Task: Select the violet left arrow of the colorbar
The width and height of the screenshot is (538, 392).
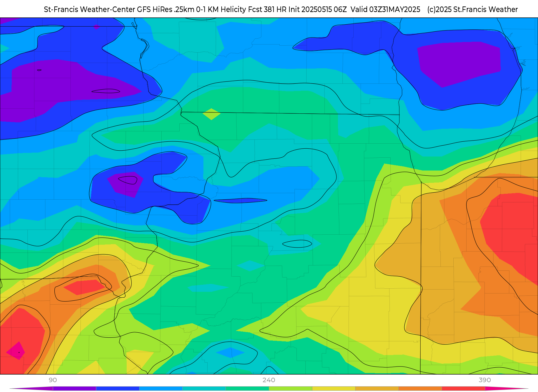Action: 31,389
